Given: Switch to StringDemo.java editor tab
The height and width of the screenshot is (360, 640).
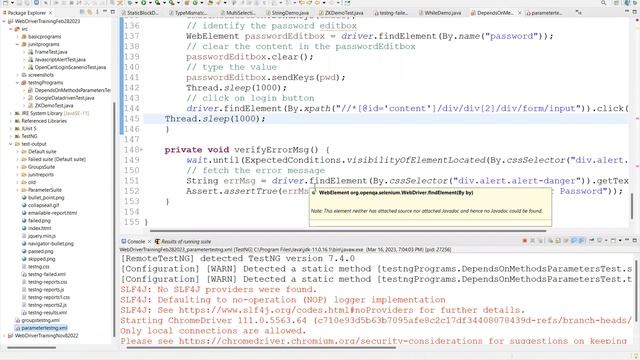Looking at the screenshot, I should (x=287, y=13).
